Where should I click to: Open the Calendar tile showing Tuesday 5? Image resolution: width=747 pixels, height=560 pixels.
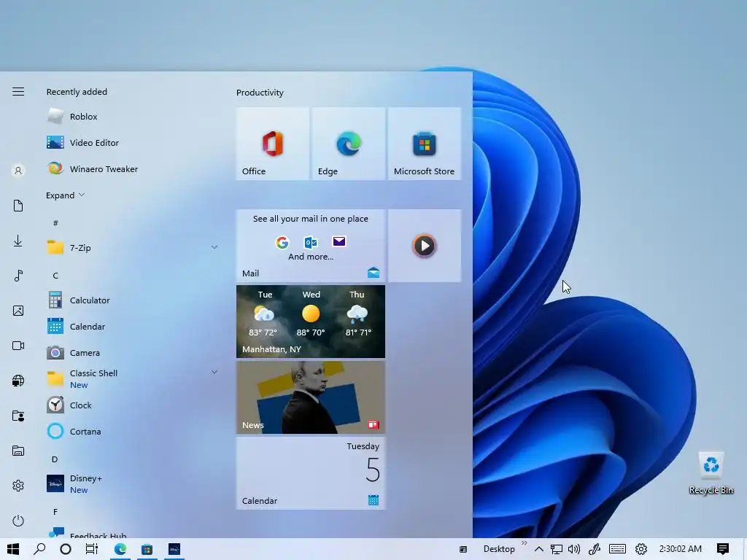click(311, 473)
